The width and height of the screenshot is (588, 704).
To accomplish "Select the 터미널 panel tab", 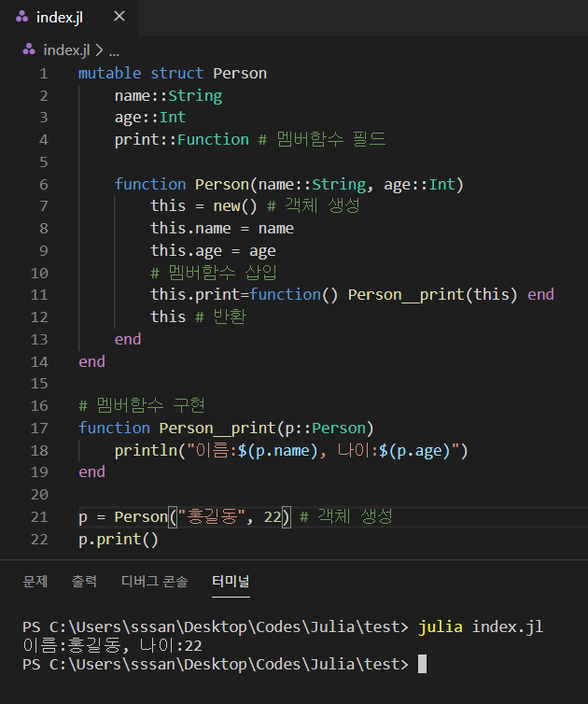I will click(231, 582).
